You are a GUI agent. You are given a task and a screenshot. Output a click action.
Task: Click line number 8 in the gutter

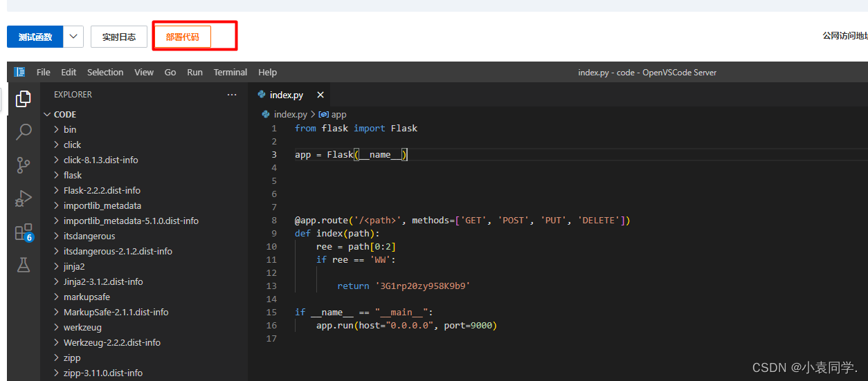pos(274,221)
